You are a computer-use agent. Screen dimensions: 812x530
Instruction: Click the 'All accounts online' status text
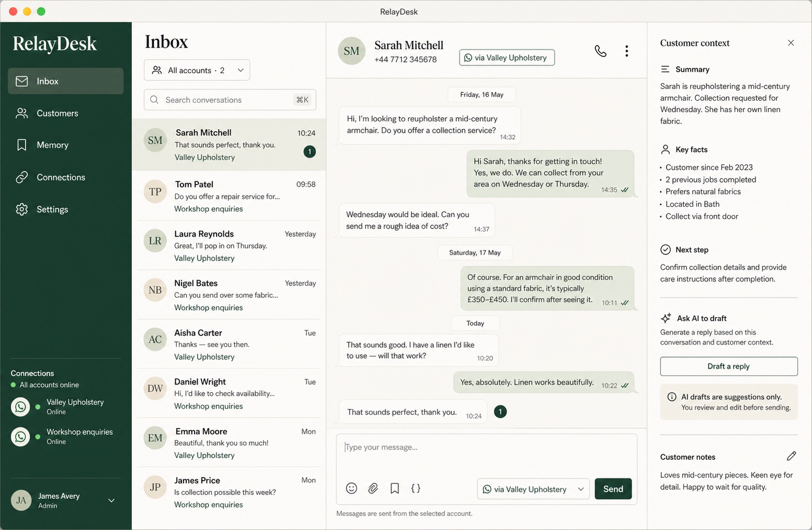click(49, 385)
